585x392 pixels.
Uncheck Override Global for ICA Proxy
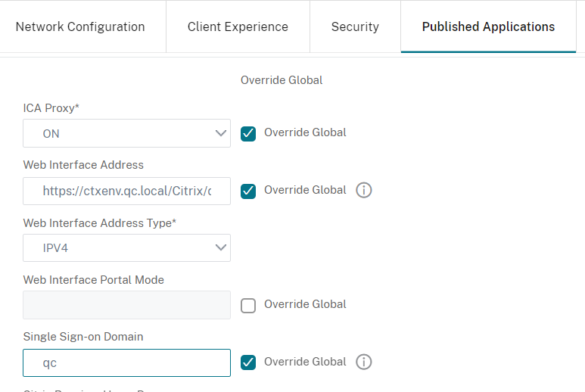247,133
